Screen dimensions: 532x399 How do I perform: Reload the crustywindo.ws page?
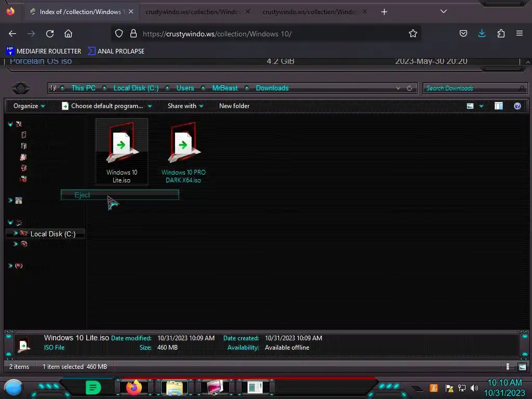[50, 34]
